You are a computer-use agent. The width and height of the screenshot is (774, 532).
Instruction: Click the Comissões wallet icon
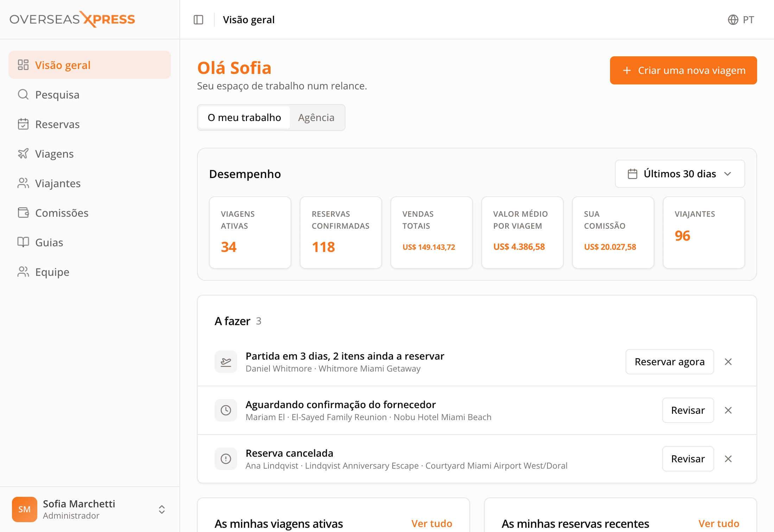[23, 213]
